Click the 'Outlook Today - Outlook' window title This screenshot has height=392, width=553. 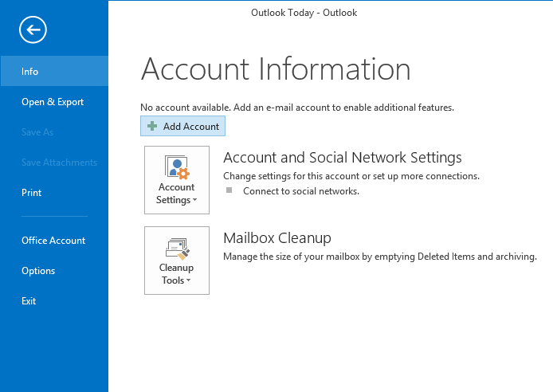click(x=304, y=13)
